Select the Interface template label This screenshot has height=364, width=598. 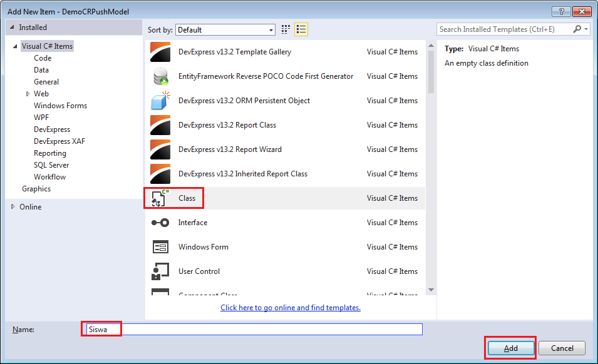pos(193,223)
